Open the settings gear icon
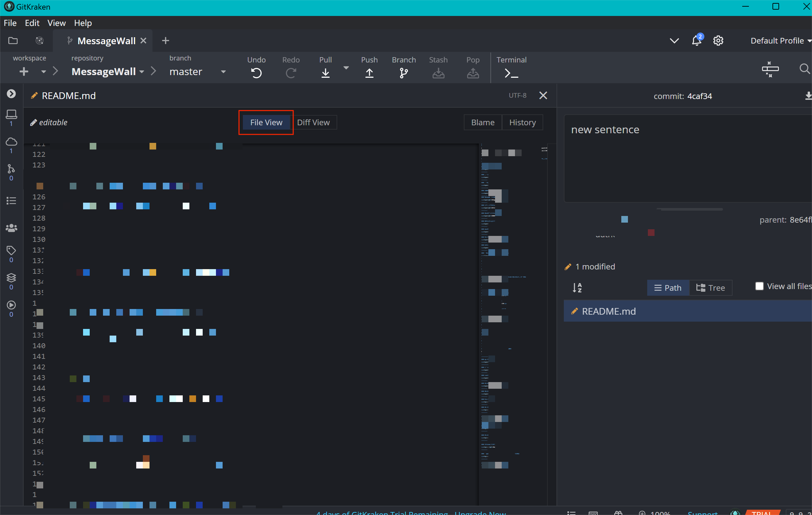 (718, 41)
